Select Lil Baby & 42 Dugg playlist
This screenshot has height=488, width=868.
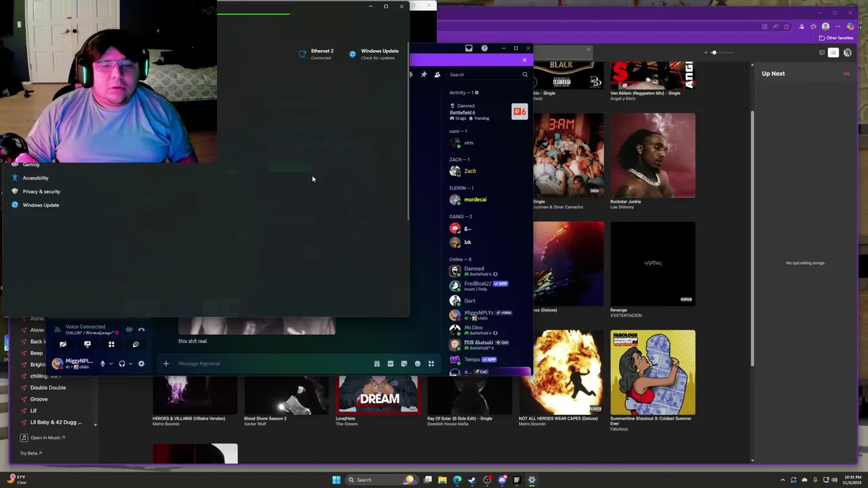(x=56, y=422)
